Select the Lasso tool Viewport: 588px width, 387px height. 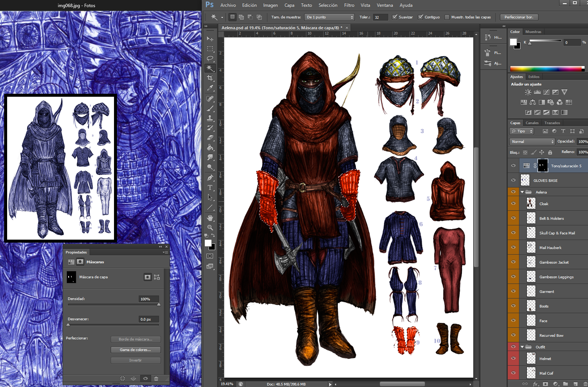210,58
